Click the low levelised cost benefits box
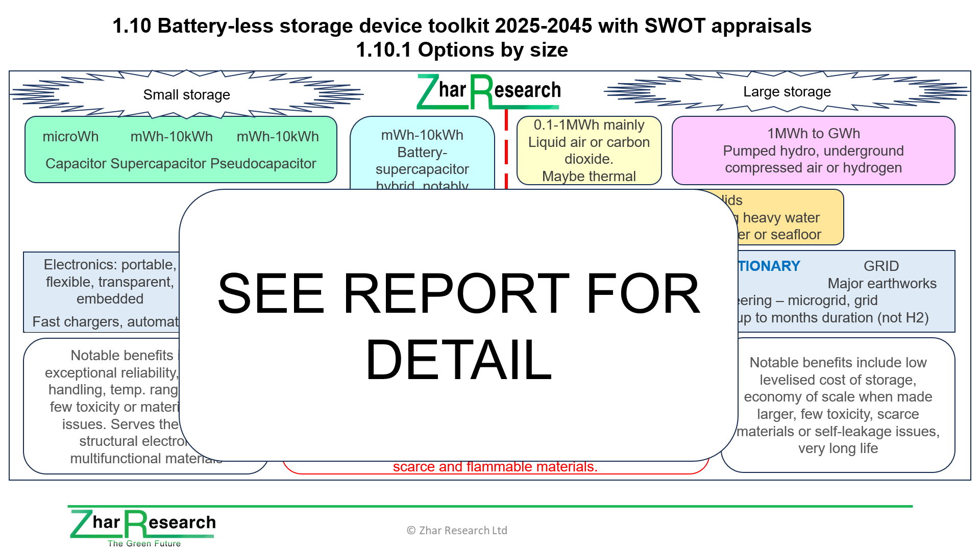The height and width of the screenshot is (551, 980). [x=838, y=405]
